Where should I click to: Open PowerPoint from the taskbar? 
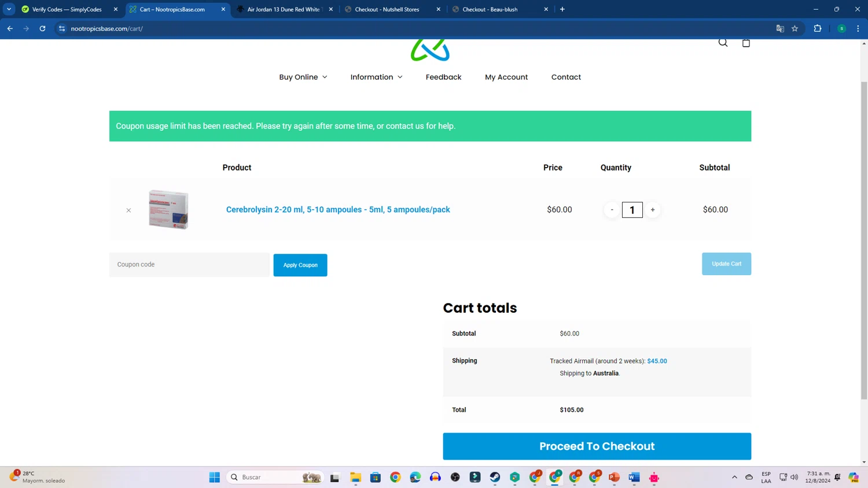click(x=614, y=478)
